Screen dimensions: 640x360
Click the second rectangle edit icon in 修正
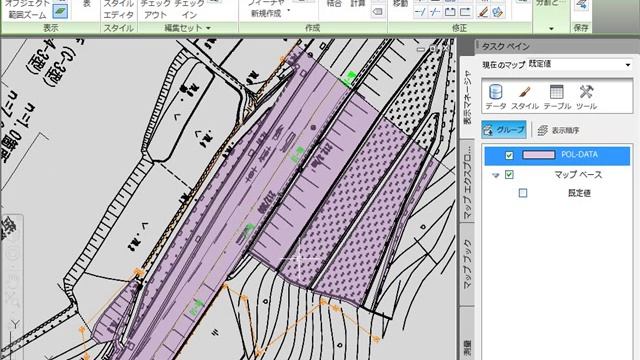coord(465,12)
